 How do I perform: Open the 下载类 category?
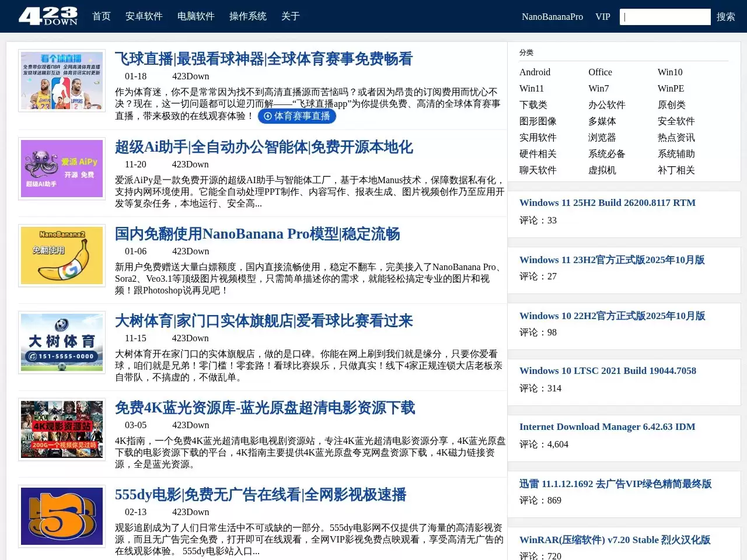pos(533,105)
